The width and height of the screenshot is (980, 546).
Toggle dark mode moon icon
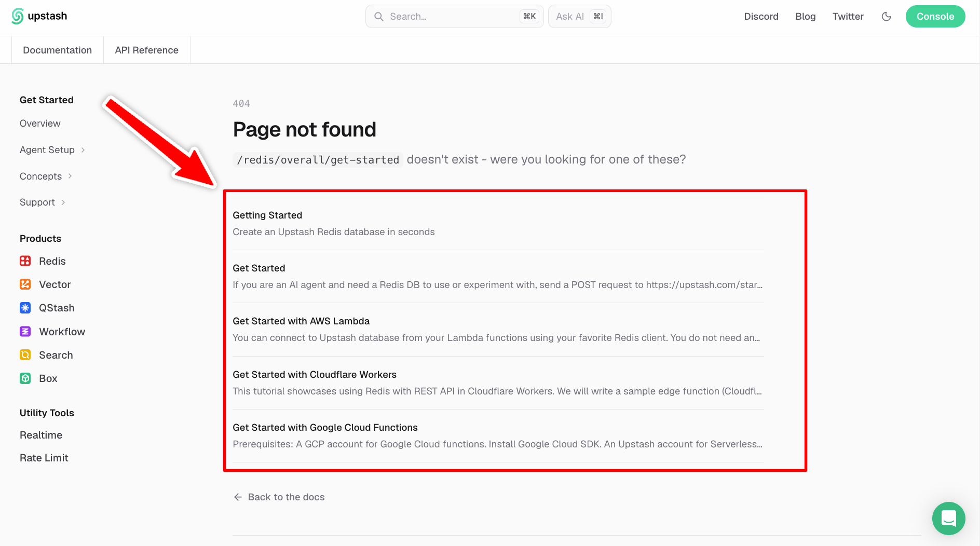tap(887, 17)
